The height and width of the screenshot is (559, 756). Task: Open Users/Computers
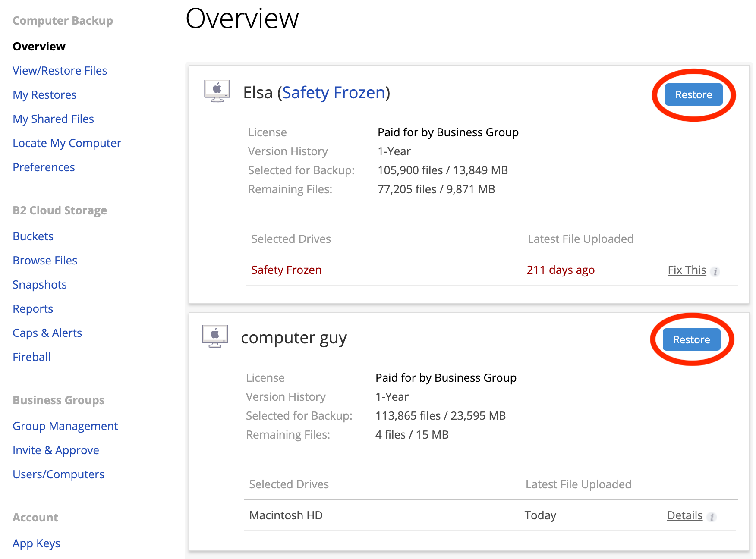58,474
